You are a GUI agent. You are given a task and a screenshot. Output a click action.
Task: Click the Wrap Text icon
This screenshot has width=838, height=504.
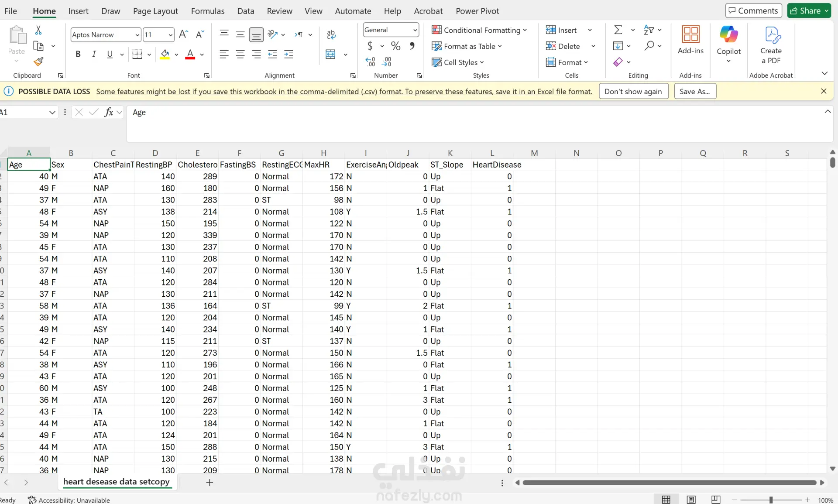331,34
